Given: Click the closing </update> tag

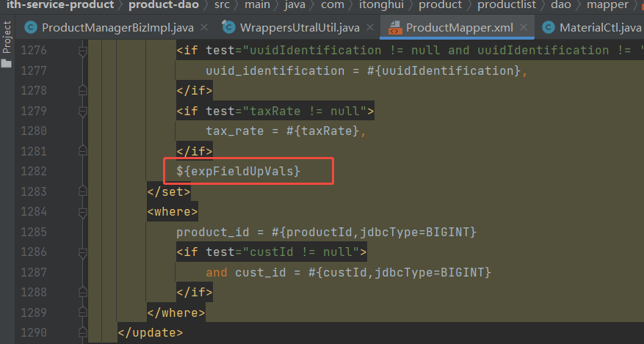Looking at the screenshot, I should pos(151,332).
